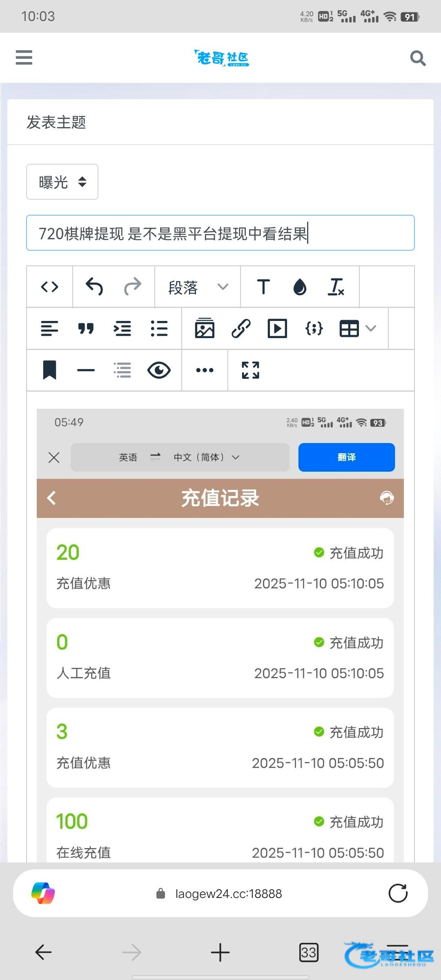Expand the 段落 paragraph format dropdown
This screenshot has height=980, width=441.
(x=198, y=287)
